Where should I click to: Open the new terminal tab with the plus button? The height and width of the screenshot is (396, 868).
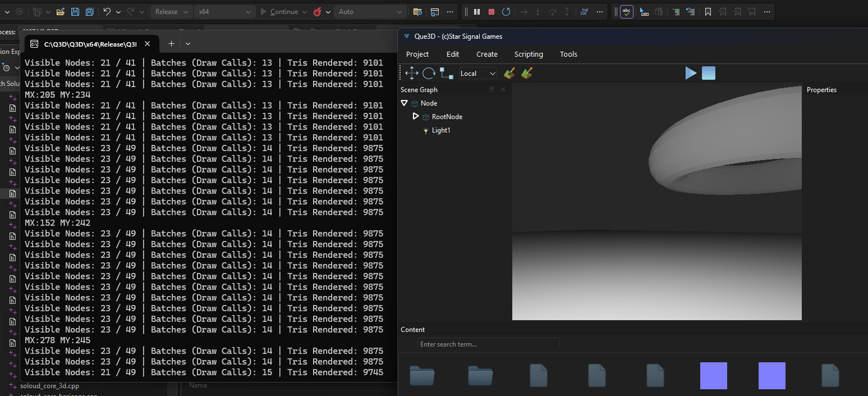tap(172, 44)
